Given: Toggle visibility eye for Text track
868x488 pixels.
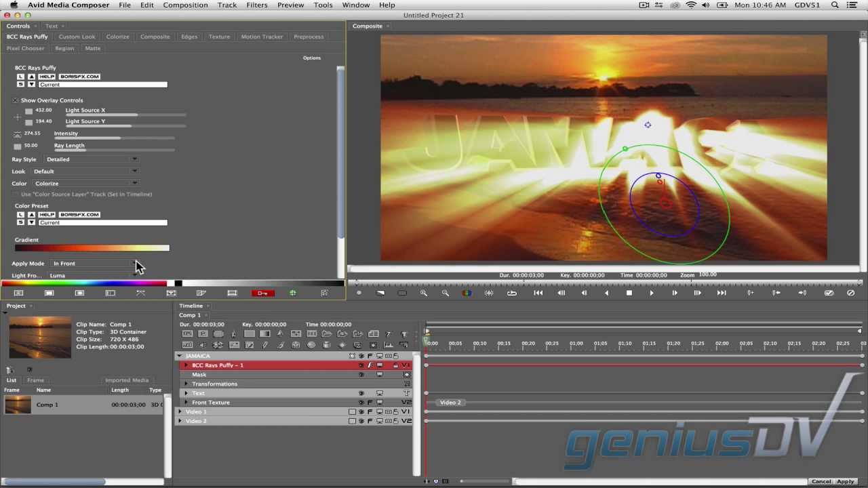Looking at the screenshot, I should [x=361, y=393].
